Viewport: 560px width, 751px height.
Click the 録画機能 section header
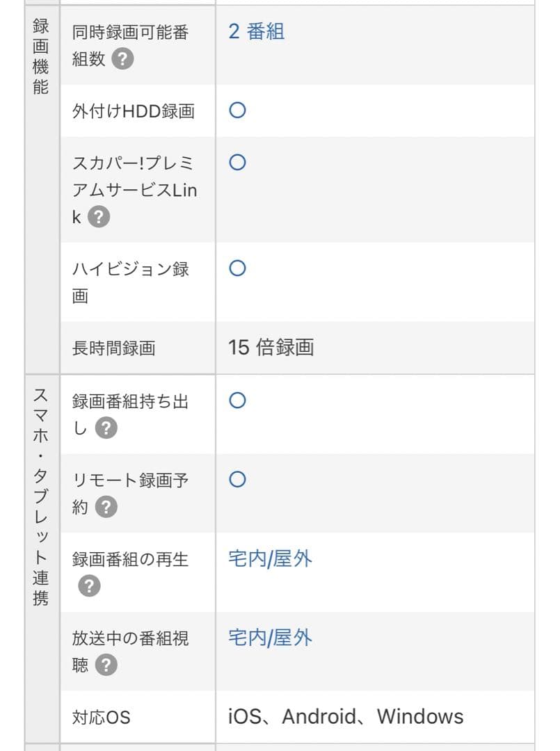[41, 57]
